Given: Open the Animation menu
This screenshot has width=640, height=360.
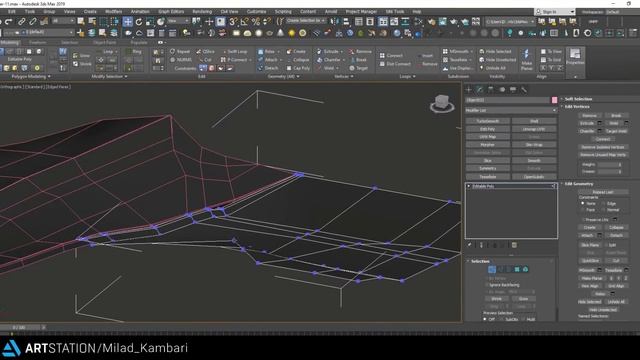Looking at the screenshot, I should tap(140, 12).
